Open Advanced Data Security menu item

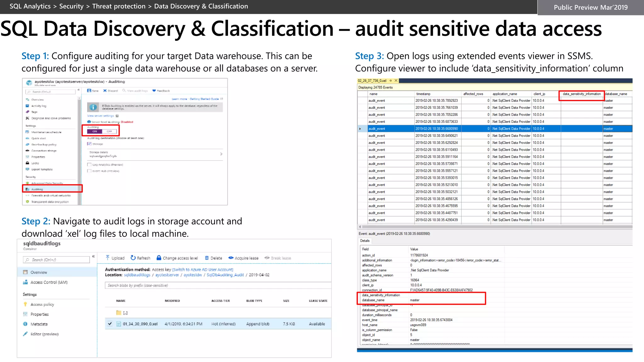(45, 183)
